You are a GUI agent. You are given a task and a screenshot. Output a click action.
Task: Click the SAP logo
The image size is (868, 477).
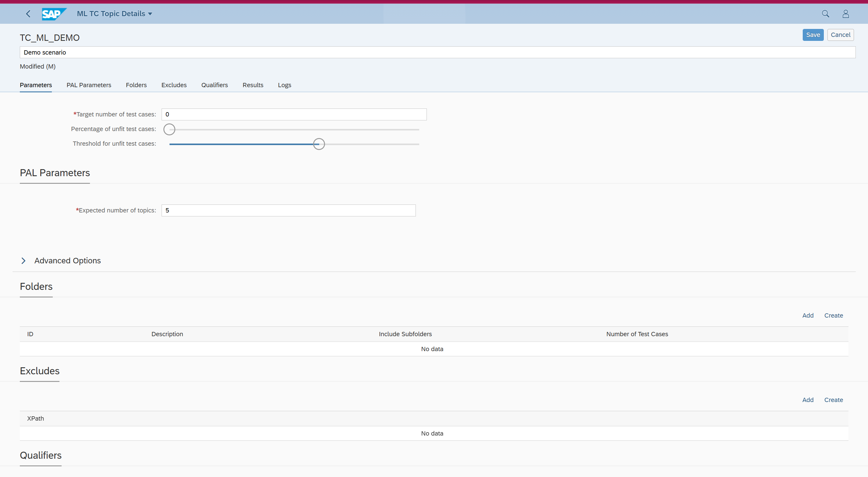54,14
